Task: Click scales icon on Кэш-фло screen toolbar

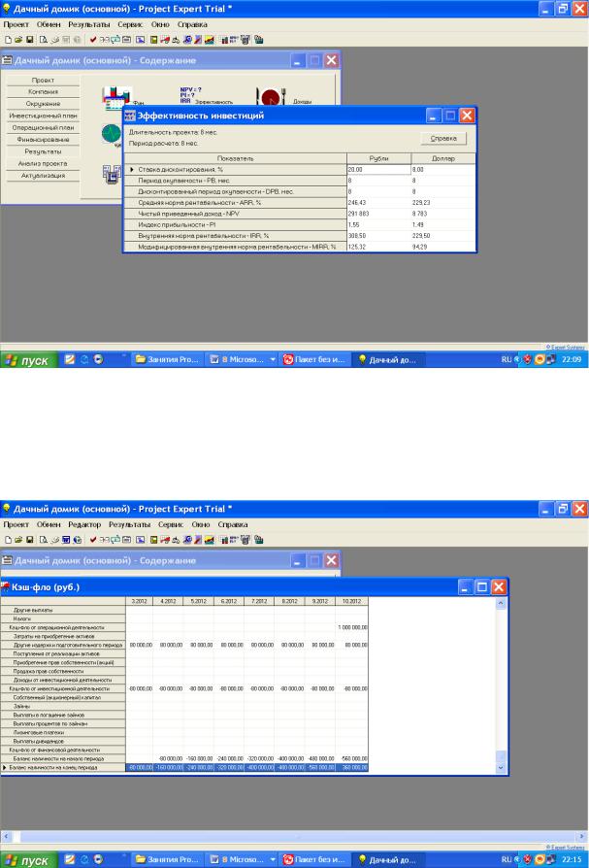Action: 176,540
